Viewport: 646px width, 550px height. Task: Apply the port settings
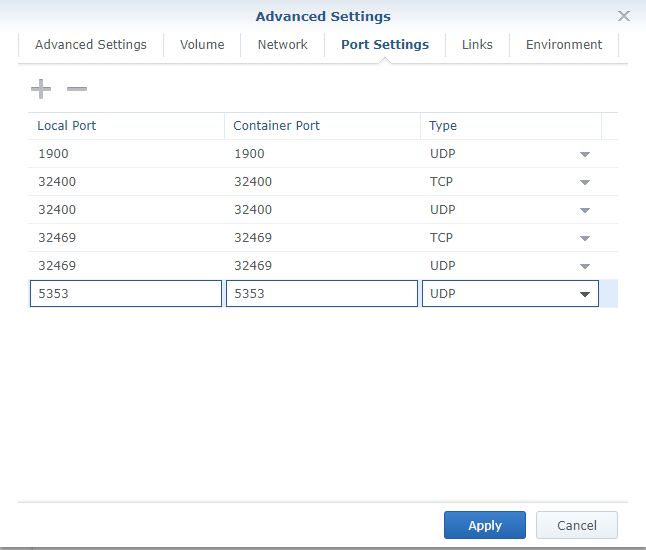pos(485,525)
